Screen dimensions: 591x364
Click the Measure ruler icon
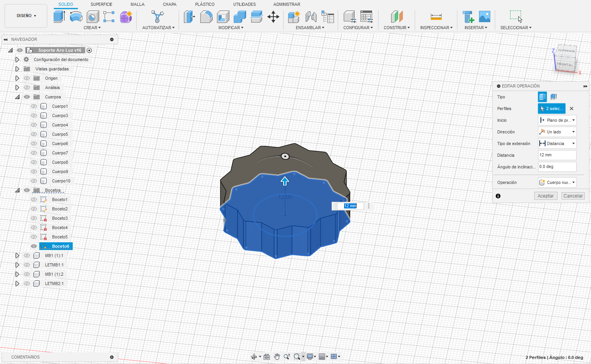tap(436, 17)
